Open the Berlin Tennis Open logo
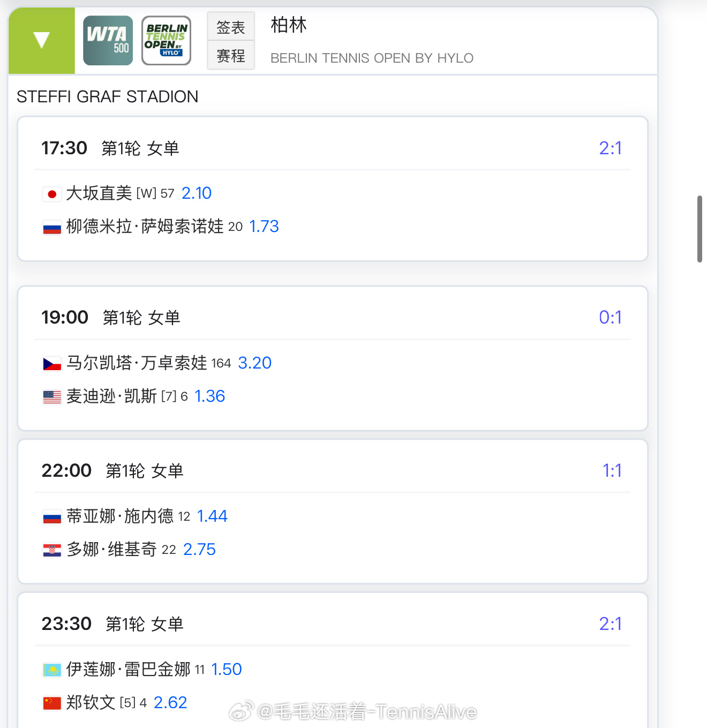The height and width of the screenshot is (728, 707). (x=166, y=41)
